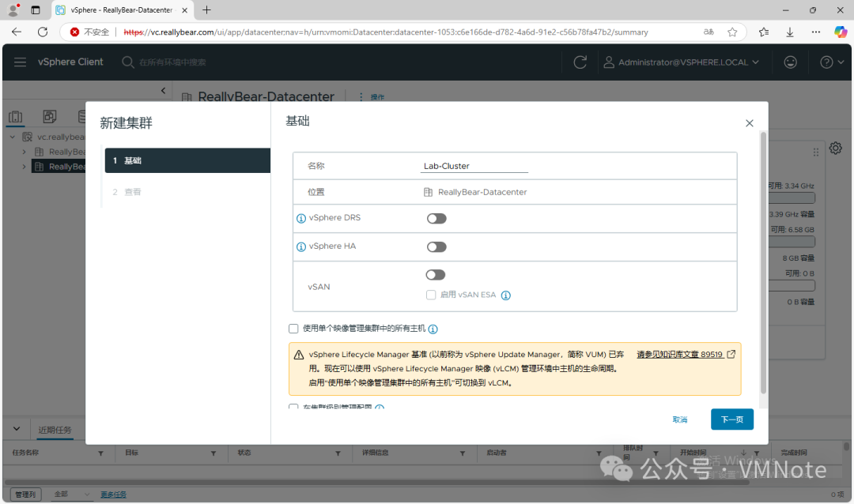Click the Cancel (取消) button

[x=680, y=419]
